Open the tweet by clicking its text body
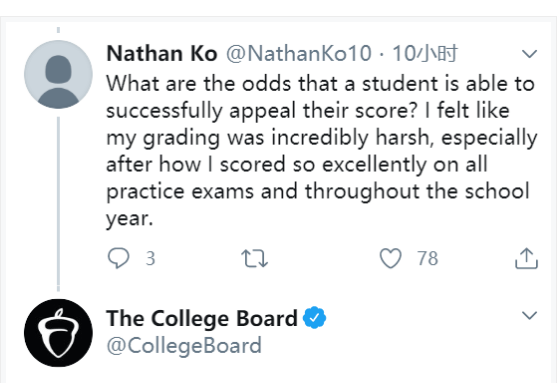 [321, 151]
